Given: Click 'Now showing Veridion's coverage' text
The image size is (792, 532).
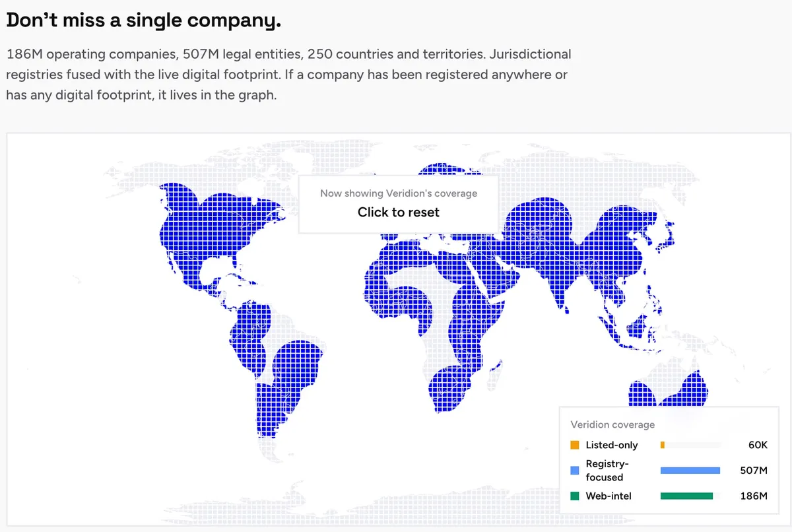Looking at the screenshot, I should tap(399, 193).
